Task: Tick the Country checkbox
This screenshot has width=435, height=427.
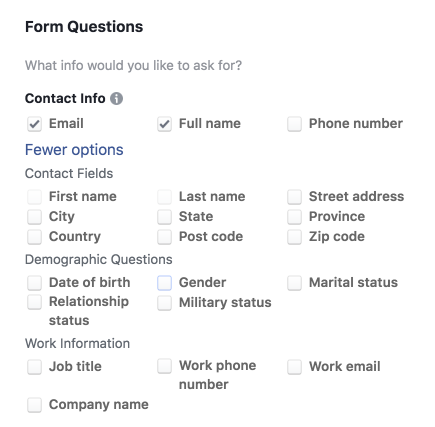Action: pyautogui.click(x=34, y=237)
